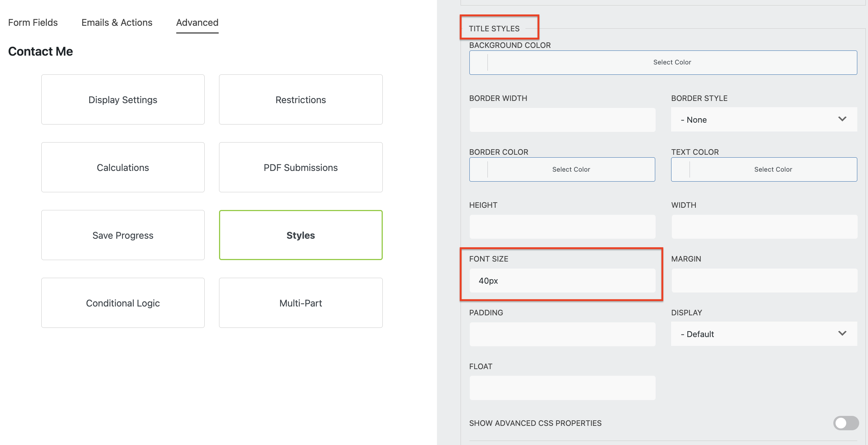Open Display Settings panel

click(x=123, y=100)
